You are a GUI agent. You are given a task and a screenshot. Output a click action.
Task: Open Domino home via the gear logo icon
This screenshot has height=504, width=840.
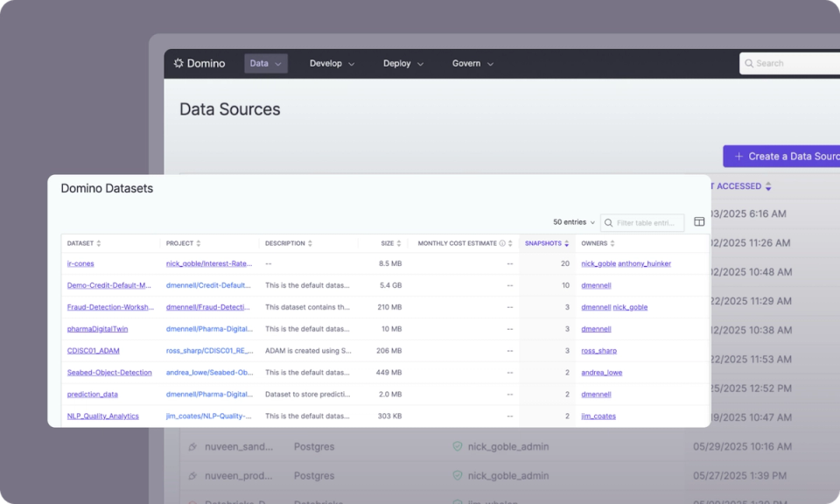point(178,63)
